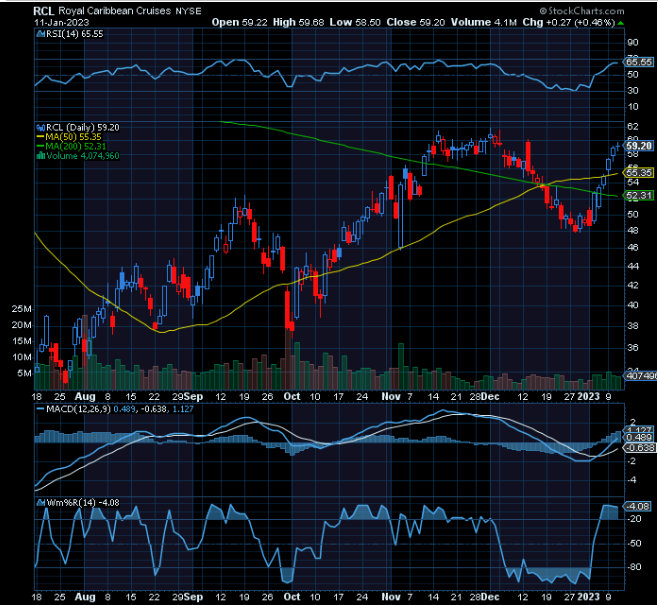This screenshot has height=605, width=658.
Task: Click the Oct label on price date axis
Action: [292, 396]
